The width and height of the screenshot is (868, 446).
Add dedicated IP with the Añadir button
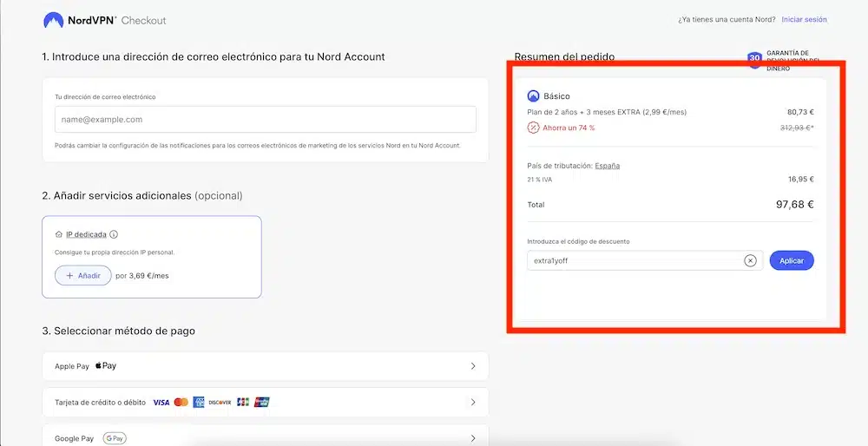pyautogui.click(x=83, y=276)
